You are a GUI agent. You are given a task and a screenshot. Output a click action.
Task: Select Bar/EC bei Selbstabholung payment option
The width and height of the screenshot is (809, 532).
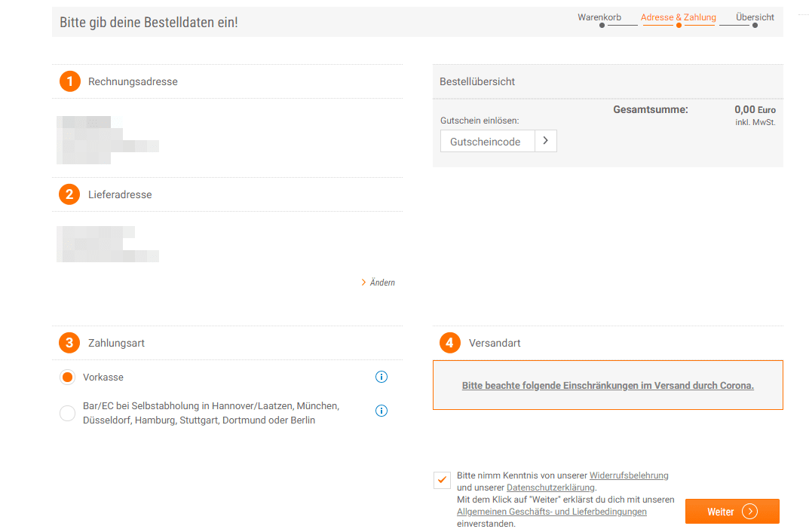pyautogui.click(x=68, y=413)
